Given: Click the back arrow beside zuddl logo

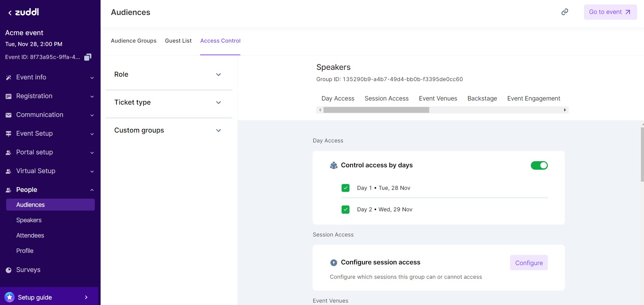Looking at the screenshot, I should point(10,13).
